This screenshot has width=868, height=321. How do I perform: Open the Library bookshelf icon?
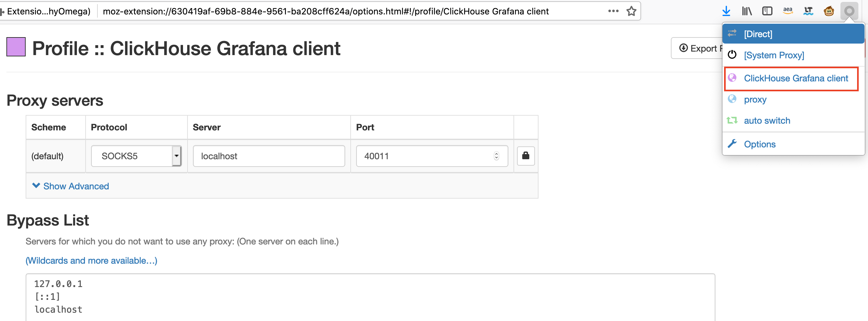[747, 11]
